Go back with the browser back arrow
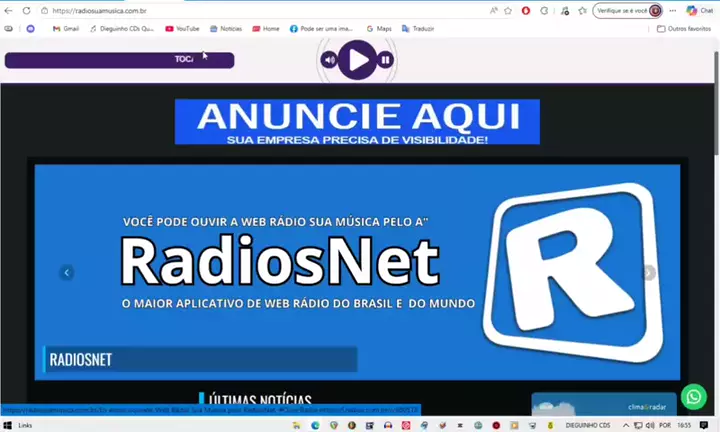This screenshot has height=432, width=720. [8, 11]
